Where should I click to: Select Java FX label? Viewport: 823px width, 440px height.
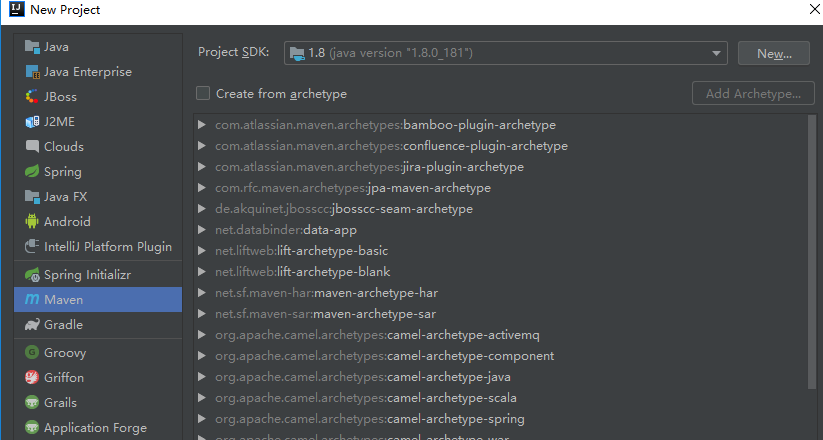click(66, 197)
